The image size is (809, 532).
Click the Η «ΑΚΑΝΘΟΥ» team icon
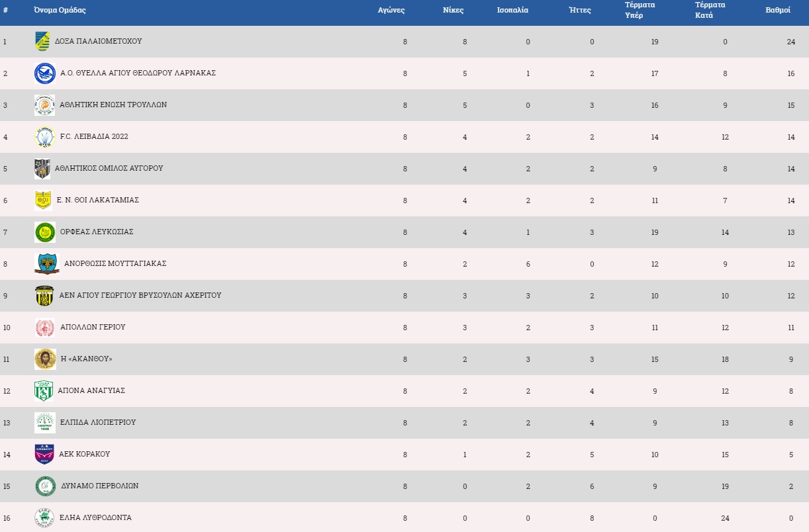[x=46, y=359]
